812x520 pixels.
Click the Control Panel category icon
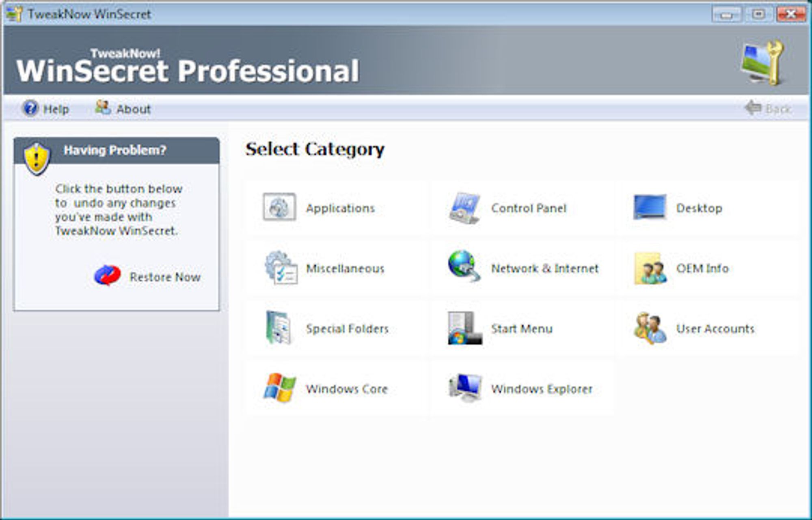[x=464, y=208]
